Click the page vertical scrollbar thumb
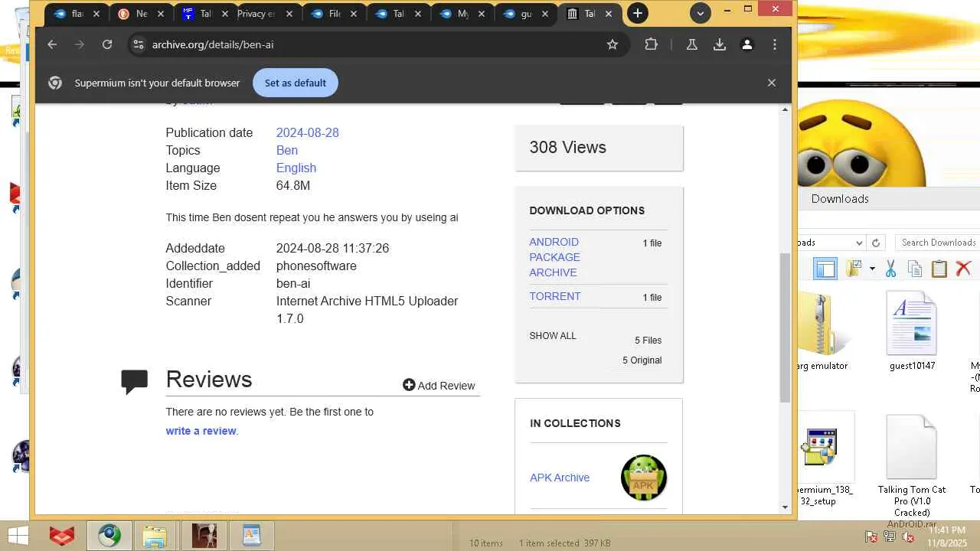980x551 pixels. 785,327
